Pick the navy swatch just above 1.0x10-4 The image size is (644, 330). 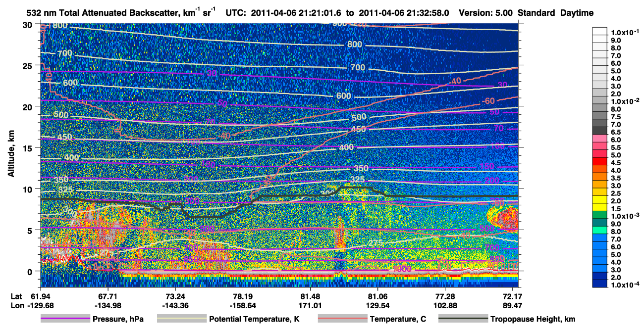click(x=599, y=283)
